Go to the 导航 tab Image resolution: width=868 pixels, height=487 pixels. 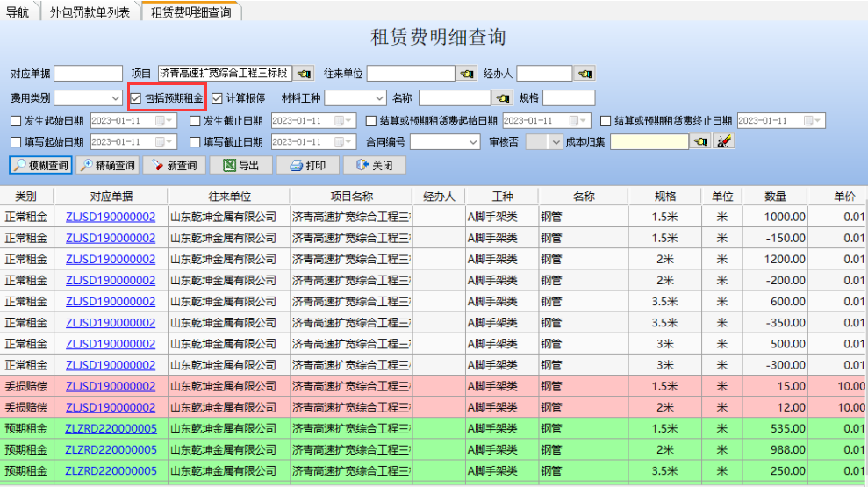18,11
